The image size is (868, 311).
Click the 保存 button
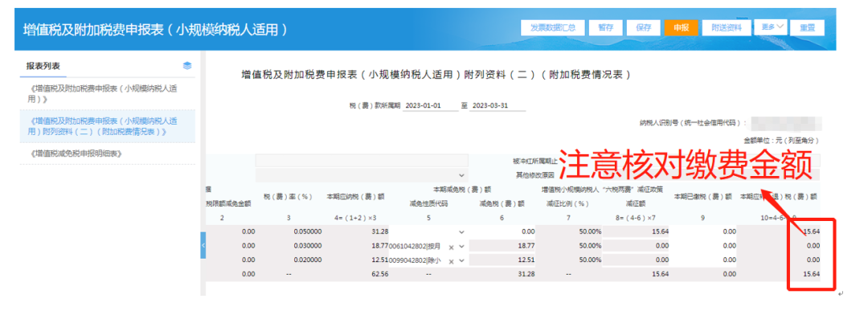coord(644,27)
